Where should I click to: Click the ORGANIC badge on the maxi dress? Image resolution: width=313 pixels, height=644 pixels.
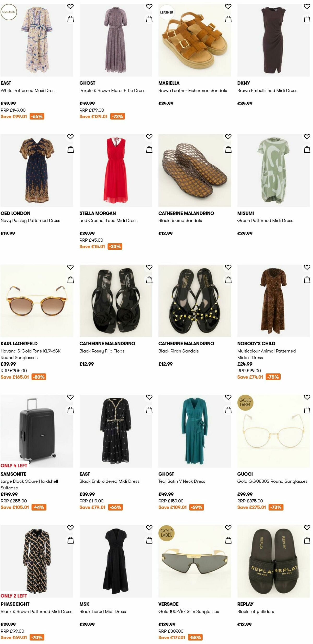[x=9, y=11]
